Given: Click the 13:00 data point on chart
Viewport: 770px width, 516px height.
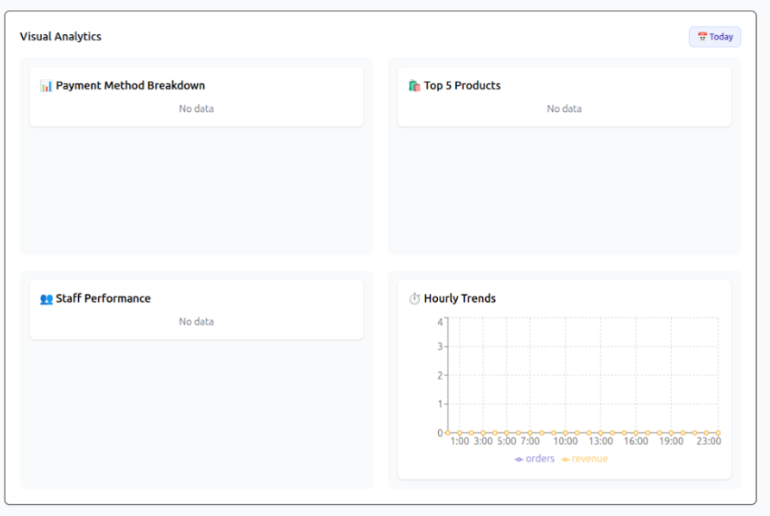Looking at the screenshot, I should (600, 433).
